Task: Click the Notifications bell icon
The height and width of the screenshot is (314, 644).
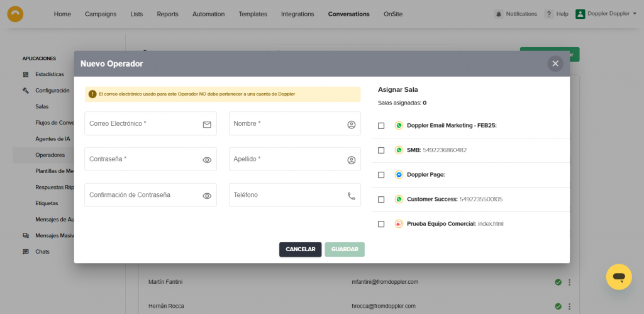Action: (x=499, y=14)
